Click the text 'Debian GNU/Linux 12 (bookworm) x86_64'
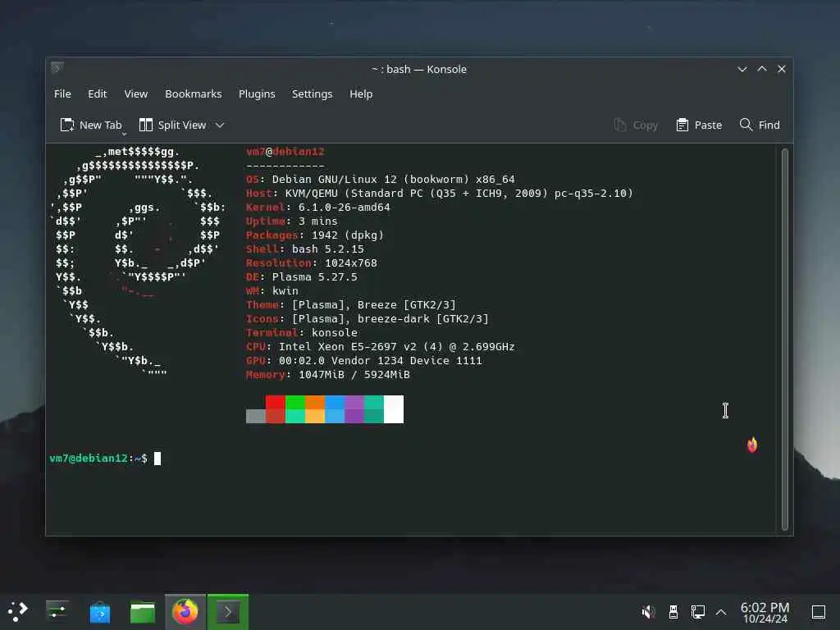The width and height of the screenshot is (840, 630). click(393, 180)
